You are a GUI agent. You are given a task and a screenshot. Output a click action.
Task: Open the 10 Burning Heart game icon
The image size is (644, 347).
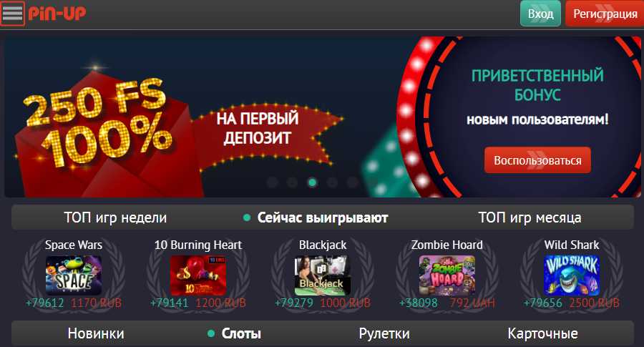tap(198, 275)
